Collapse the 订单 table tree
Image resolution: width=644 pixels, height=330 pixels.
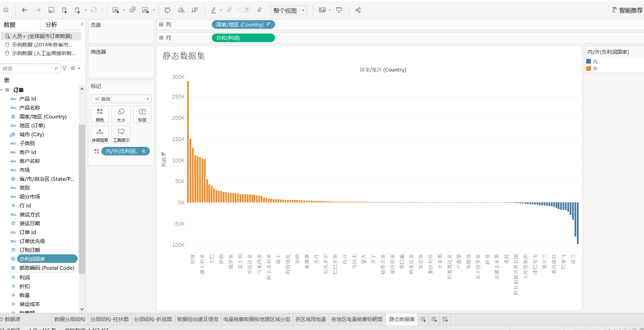[x=2, y=90]
